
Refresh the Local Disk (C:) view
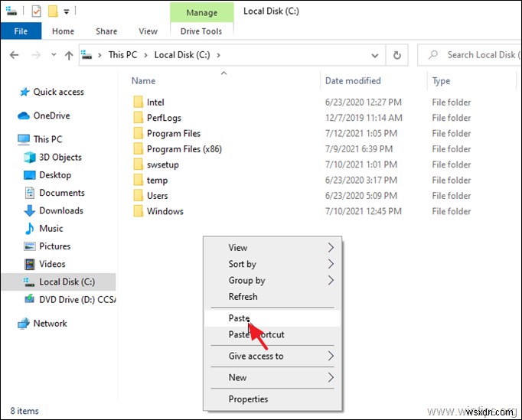[396, 55]
